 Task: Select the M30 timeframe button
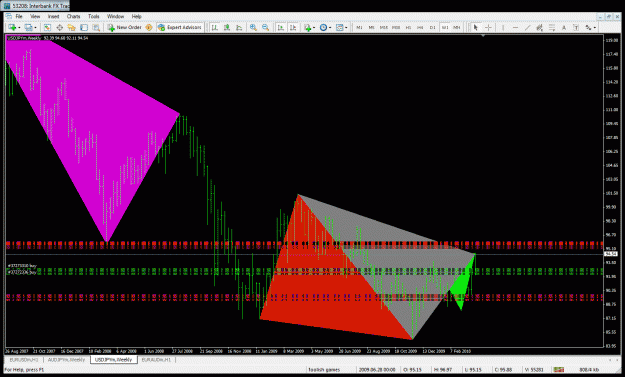396,27
